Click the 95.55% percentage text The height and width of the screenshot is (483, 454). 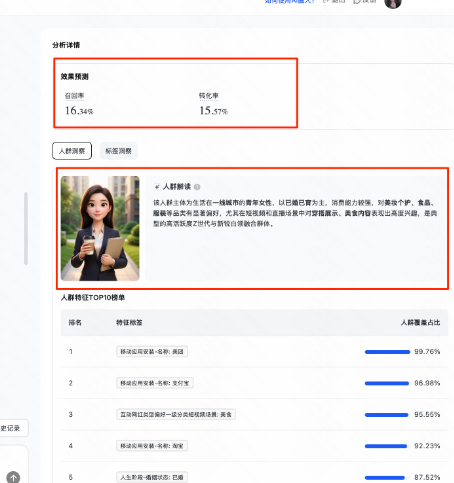pos(427,414)
